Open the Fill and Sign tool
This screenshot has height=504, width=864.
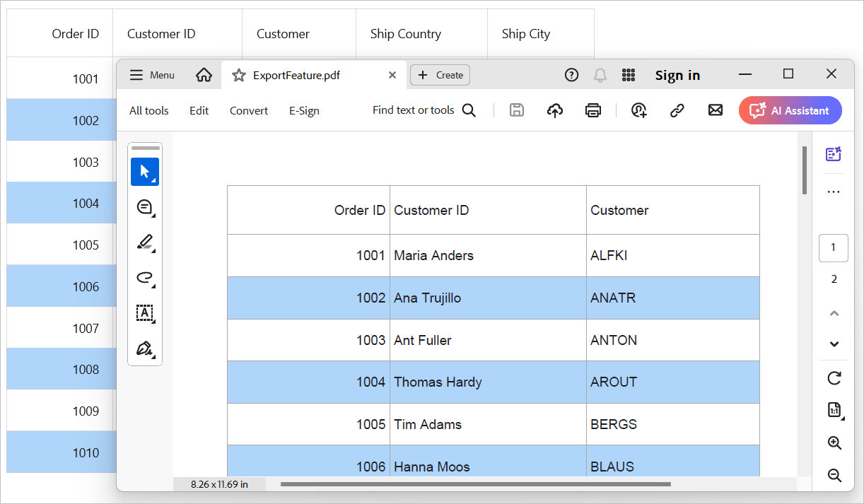[145, 348]
